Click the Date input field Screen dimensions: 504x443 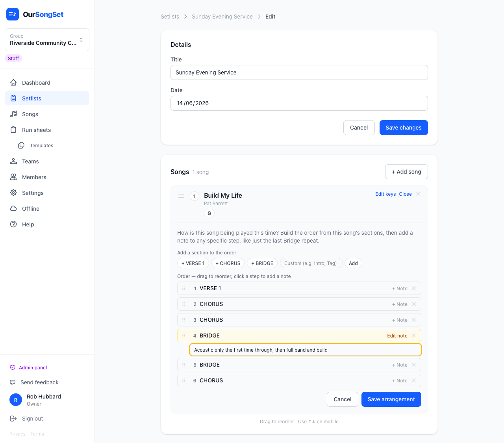(299, 103)
